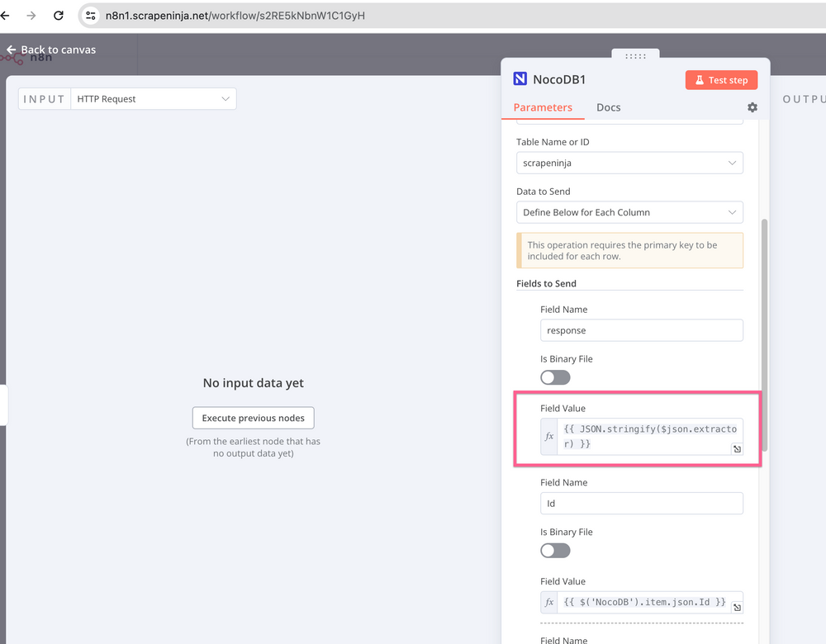The height and width of the screenshot is (644, 826).
Task: Expand the JSON.stringify expression editor icon
Action: (x=737, y=449)
